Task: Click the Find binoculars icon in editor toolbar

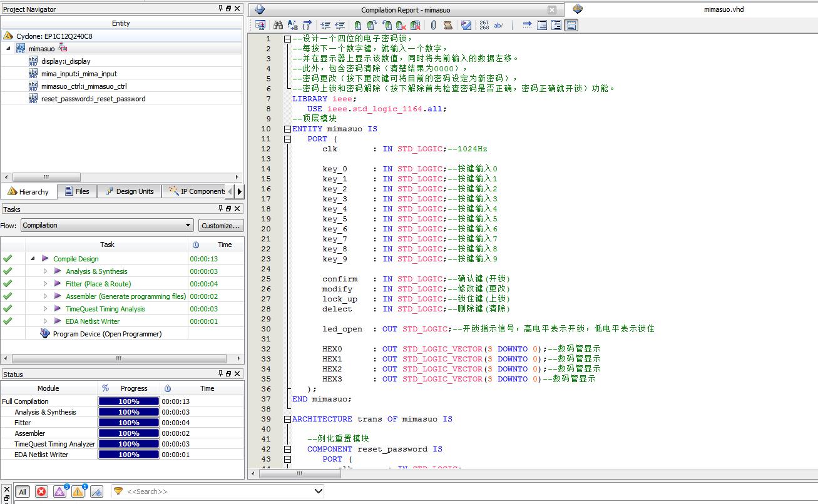Action: [x=278, y=25]
